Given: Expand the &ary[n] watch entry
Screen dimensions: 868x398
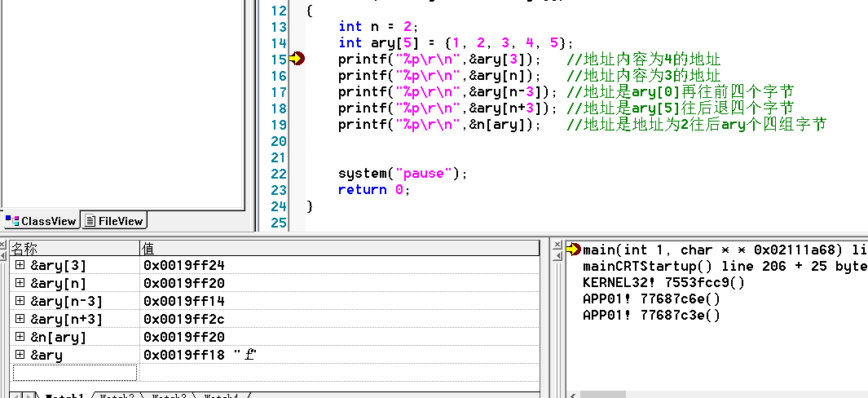Looking at the screenshot, I should tap(20, 283).
